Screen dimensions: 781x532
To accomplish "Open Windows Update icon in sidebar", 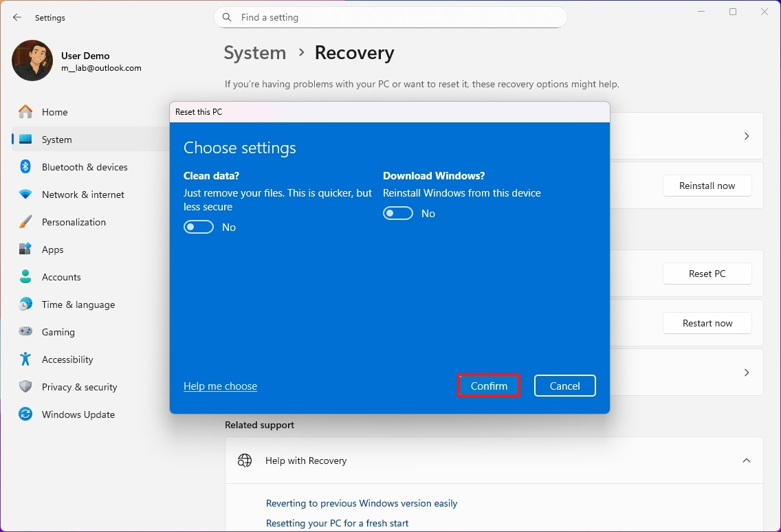I will click(x=25, y=414).
